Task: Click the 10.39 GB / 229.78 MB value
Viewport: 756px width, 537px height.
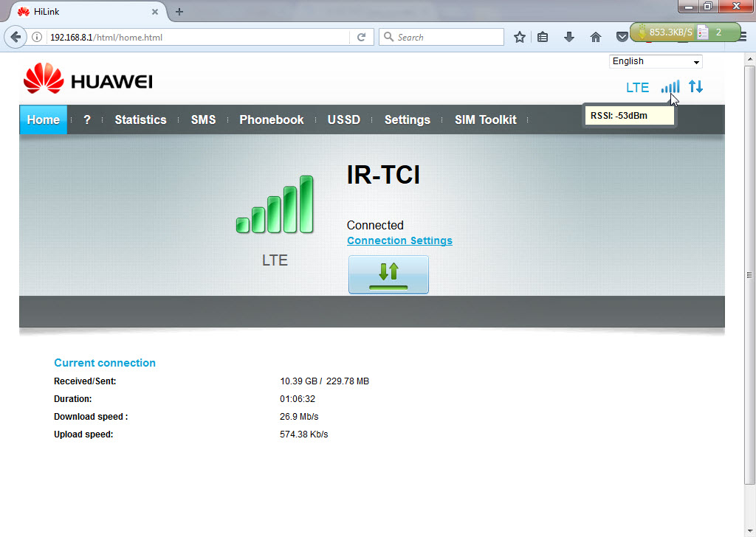Action: click(325, 381)
